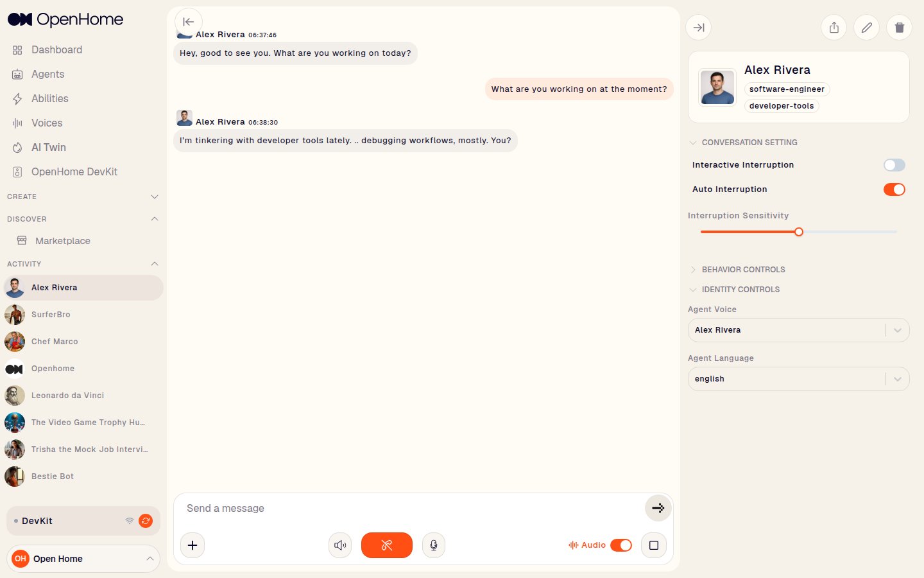The height and width of the screenshot is (578, 924).
Task: Open OpenHome DevKit page
Action: point(74,171)
